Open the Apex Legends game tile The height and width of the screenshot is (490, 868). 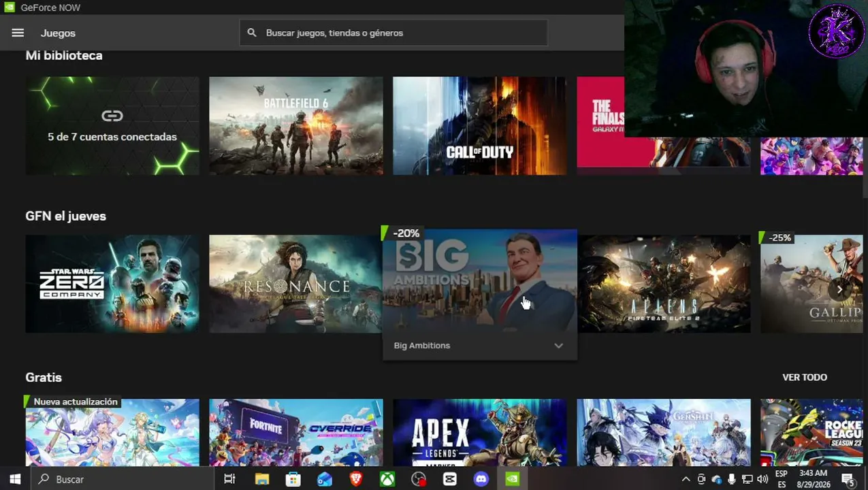point(479,432)
